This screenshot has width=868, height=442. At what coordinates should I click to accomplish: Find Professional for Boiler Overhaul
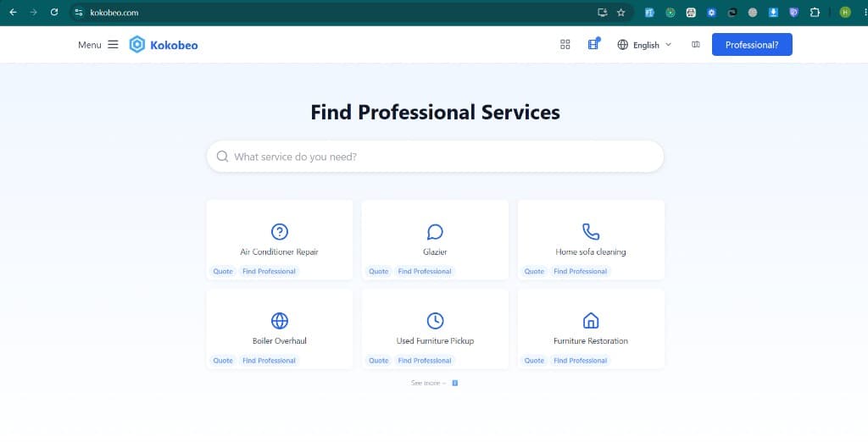pos(269,361)
